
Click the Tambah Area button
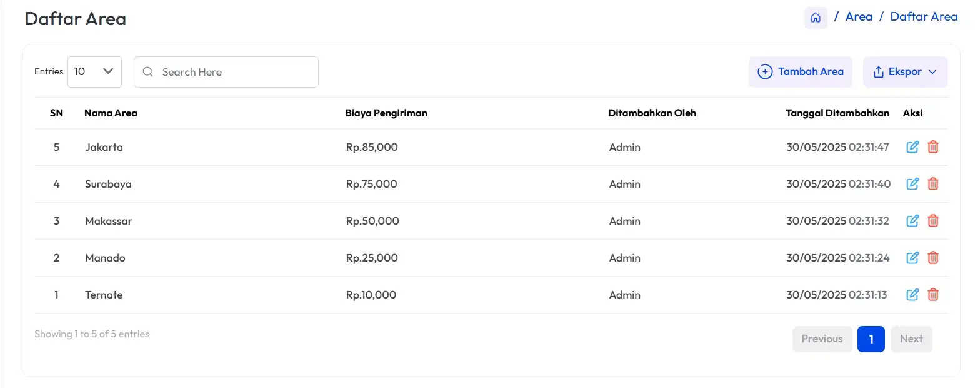(800, 72)
